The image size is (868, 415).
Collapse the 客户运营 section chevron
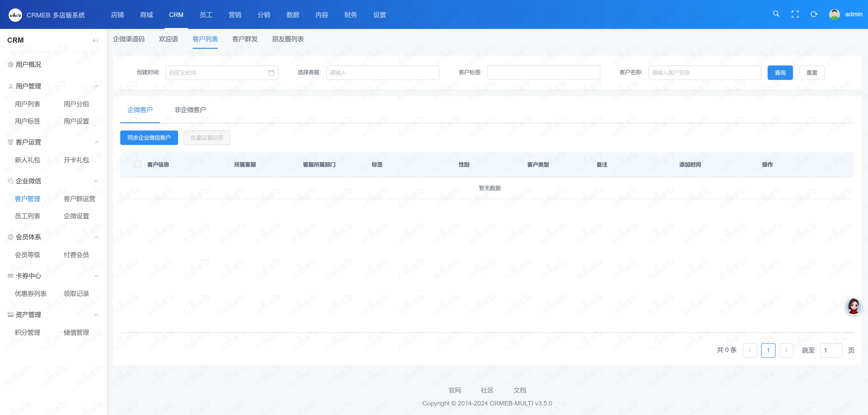coord(96,142)
